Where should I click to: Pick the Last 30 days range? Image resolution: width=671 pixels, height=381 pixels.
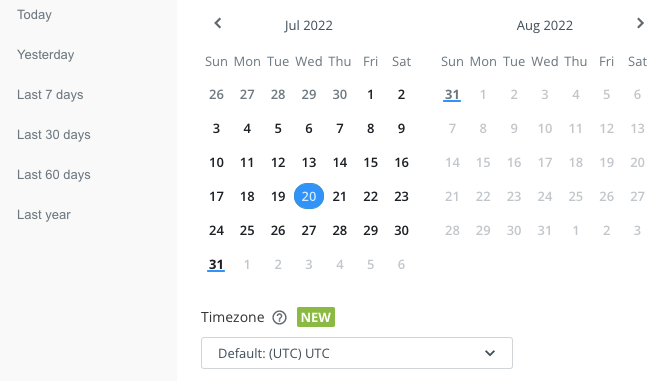pyautogui.click(x=53, y=134)
